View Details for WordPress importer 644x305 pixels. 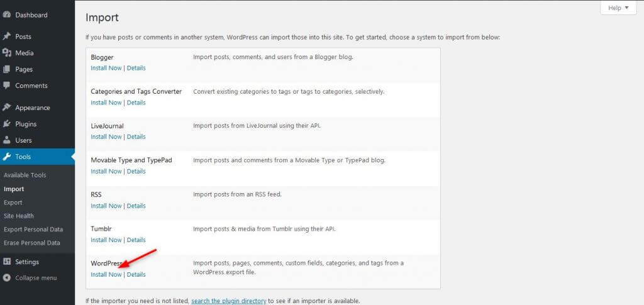pyautogui.click(x=136, y=274)
